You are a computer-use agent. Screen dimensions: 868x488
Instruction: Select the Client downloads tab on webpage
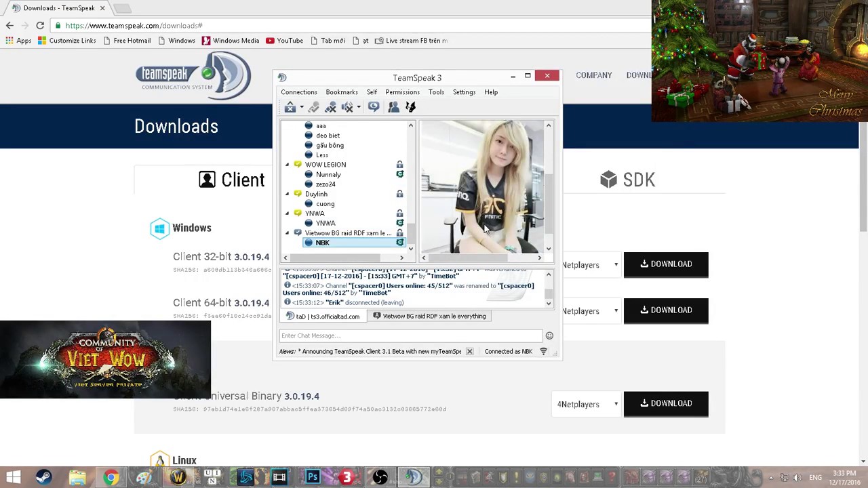click(231, 180)
